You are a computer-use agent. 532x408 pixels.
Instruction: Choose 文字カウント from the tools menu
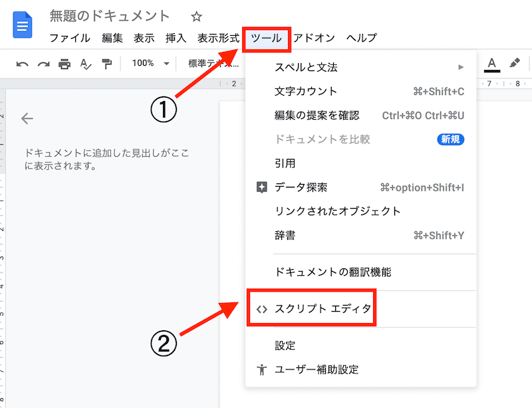click(x=306, y=91)
